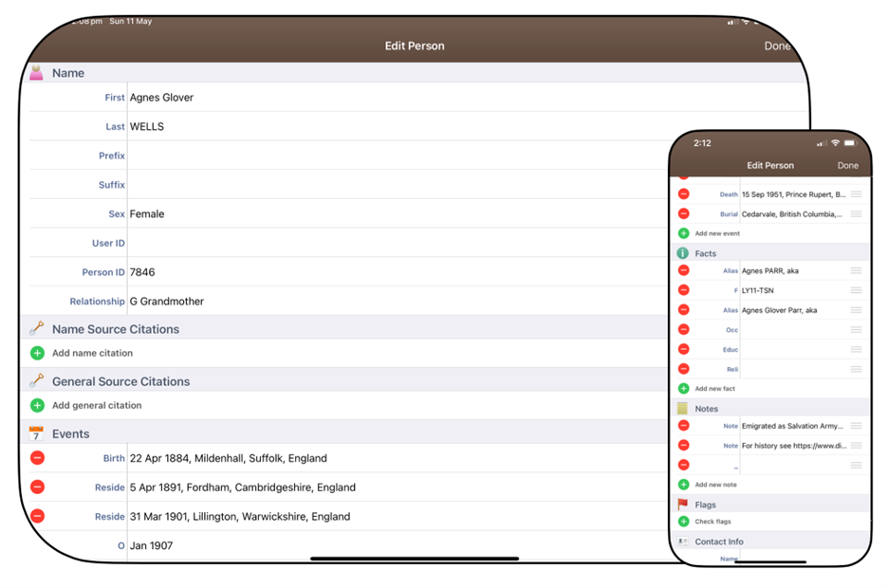The image size is (888, 588).
Task: Tap the green plus beside Add name citation
Action: point(37,353)
